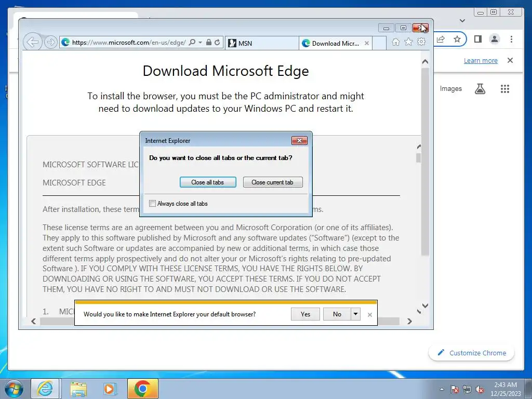Image resolution: width=532 pixels, height=399 pixels.
Task: Click the Internet Explorer Home icon
Action: coord(395,42)
